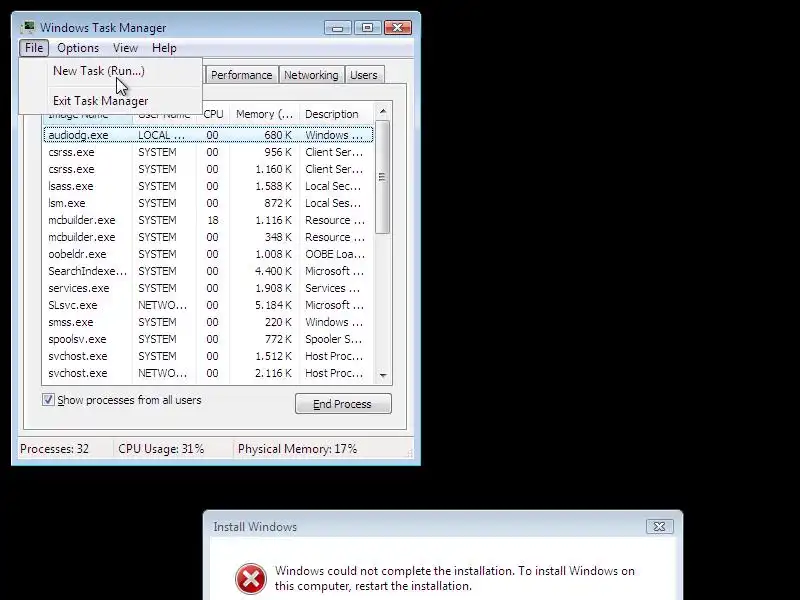Click the red error icon in Install Windows
This screenshot has height=600, width=800.
click(x=251, y=579)
